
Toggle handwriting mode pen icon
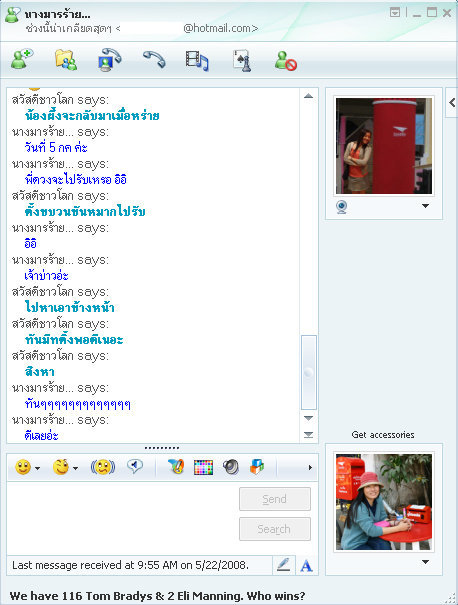[284, 565]
